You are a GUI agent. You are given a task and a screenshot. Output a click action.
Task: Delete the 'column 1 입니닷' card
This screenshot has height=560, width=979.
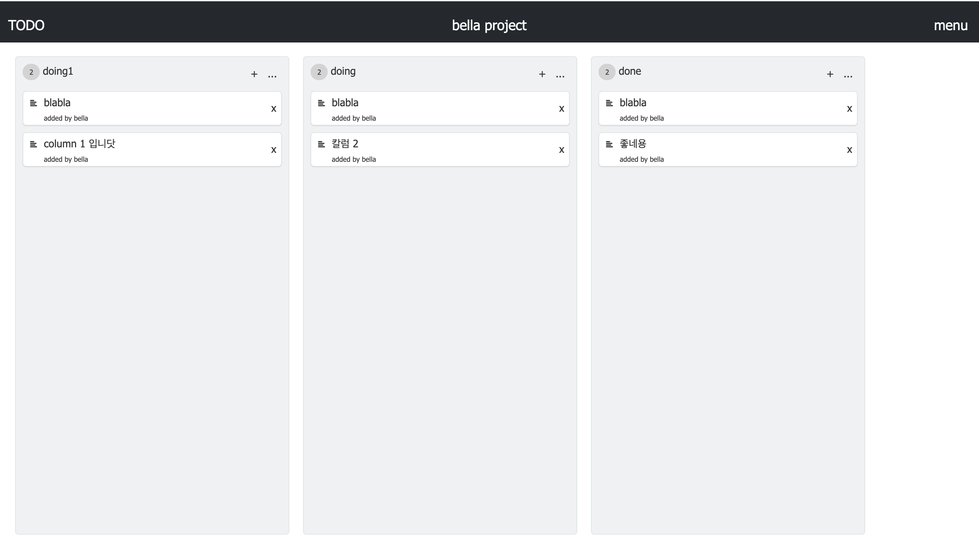274,150
